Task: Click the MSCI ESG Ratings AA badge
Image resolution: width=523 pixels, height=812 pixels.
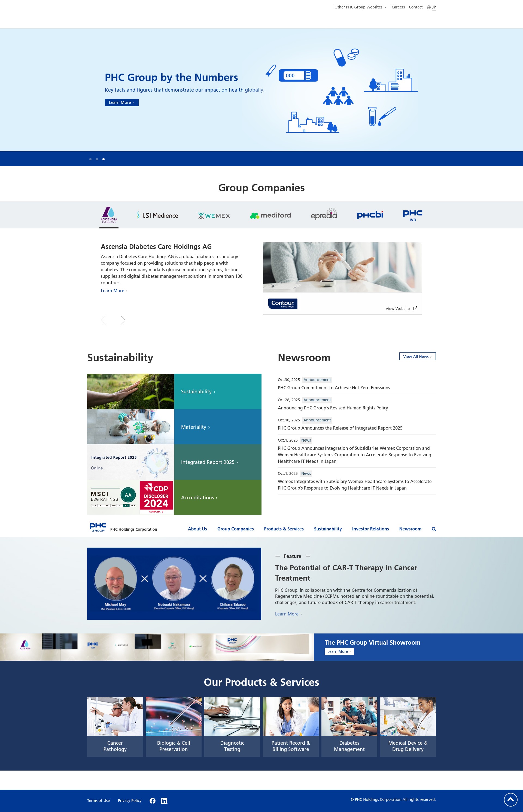Action: [113, 497]
